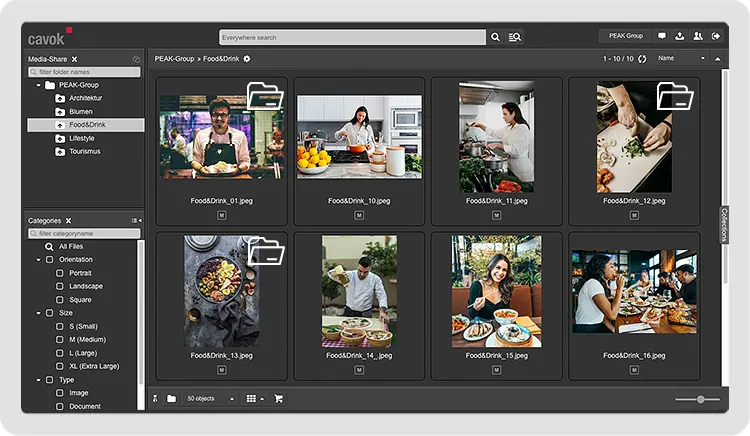Viewport: 750px width, 436px height.
Task: Click the refresh icon next to 1 - 10 / 10
Action: pyautogui.click(x=642, y=59)
